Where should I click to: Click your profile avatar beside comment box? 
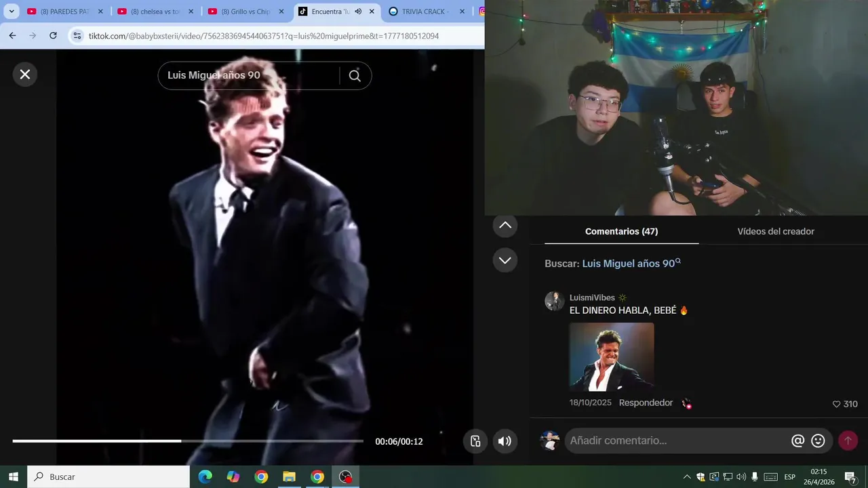tap(550, 441)
